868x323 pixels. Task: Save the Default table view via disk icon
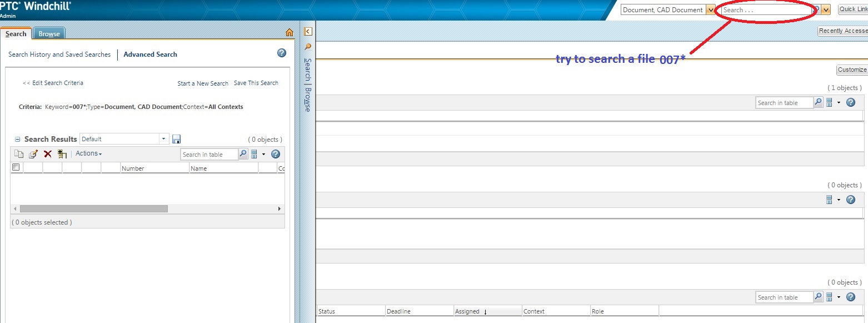coord(177,139)
